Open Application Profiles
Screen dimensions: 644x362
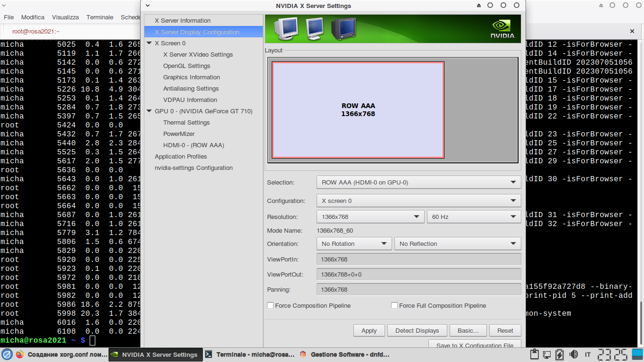[x=181, y=156]
